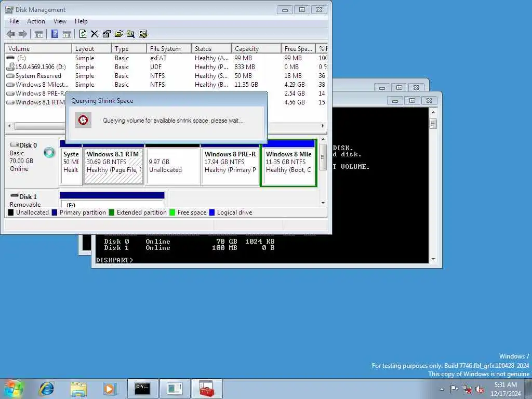The width and height of the screenshot is (532, 399).
Task: Switch to the taskbar app between cmd and toolbox
Action: click(175, 389)
